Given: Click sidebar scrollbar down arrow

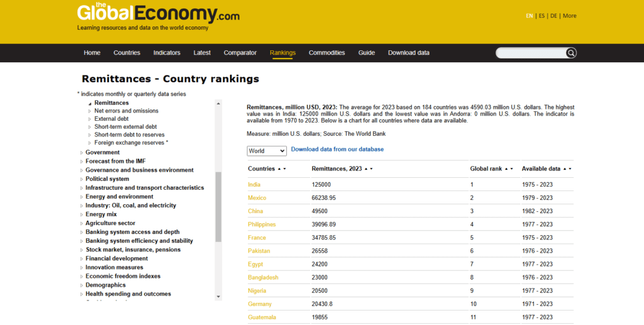Looking at the screenshot, I should point(218,296).
